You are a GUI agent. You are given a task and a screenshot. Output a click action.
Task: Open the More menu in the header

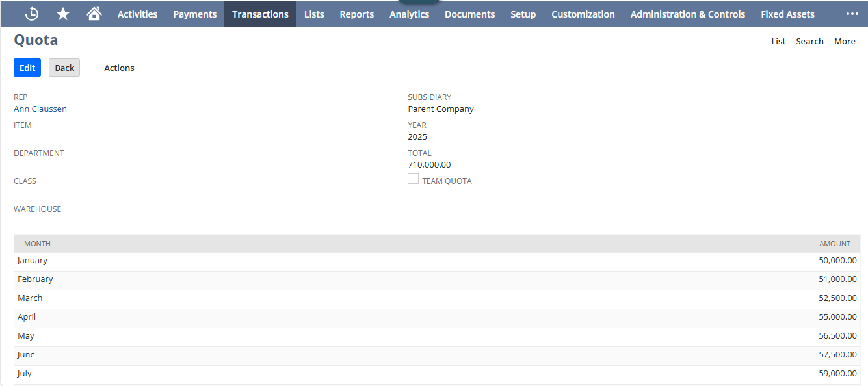click(x=845, y=41)
